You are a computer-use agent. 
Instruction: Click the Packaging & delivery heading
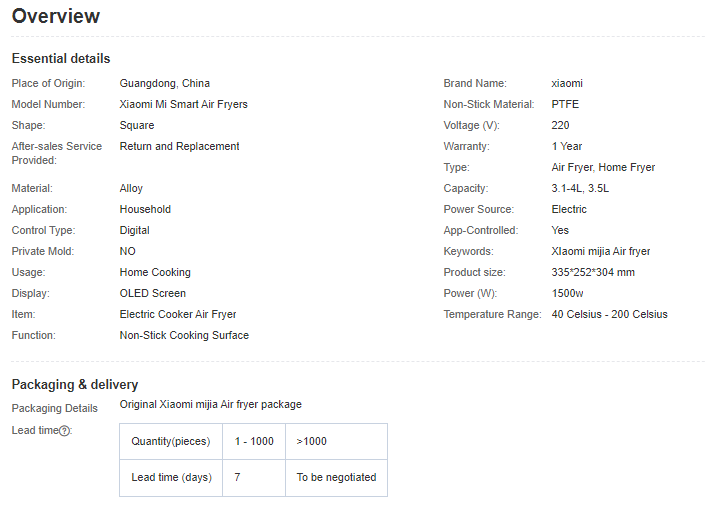click(75, 384)
